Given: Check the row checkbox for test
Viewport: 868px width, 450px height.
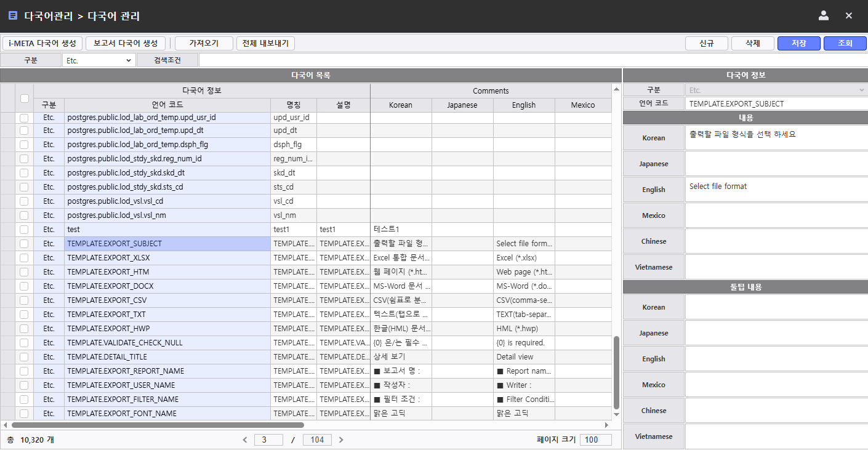Looking at the screenshot, I should click(24, 230).
